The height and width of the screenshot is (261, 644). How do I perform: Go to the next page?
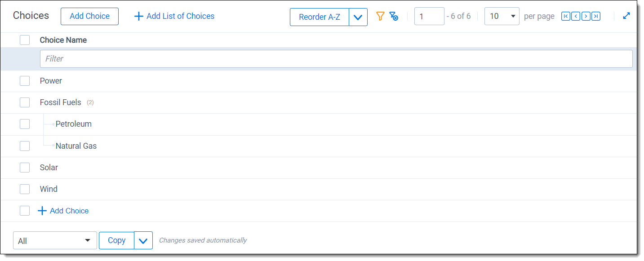coord(586,17)
